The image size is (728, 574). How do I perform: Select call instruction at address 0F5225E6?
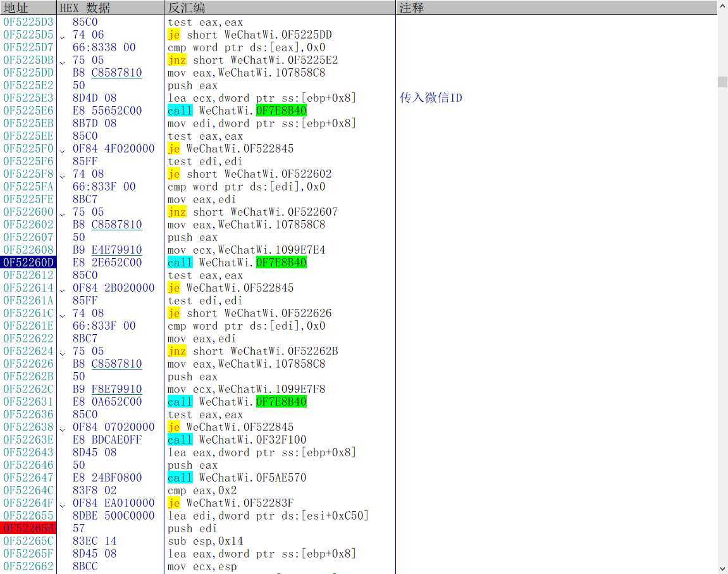point(237,111)
